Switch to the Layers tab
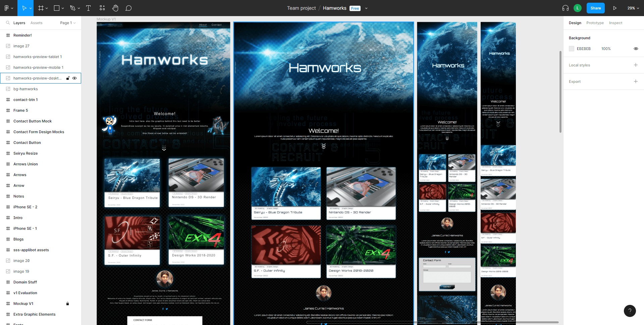This screenshot has height=325, width=644. pyautogui.click(x=19, y=23)
